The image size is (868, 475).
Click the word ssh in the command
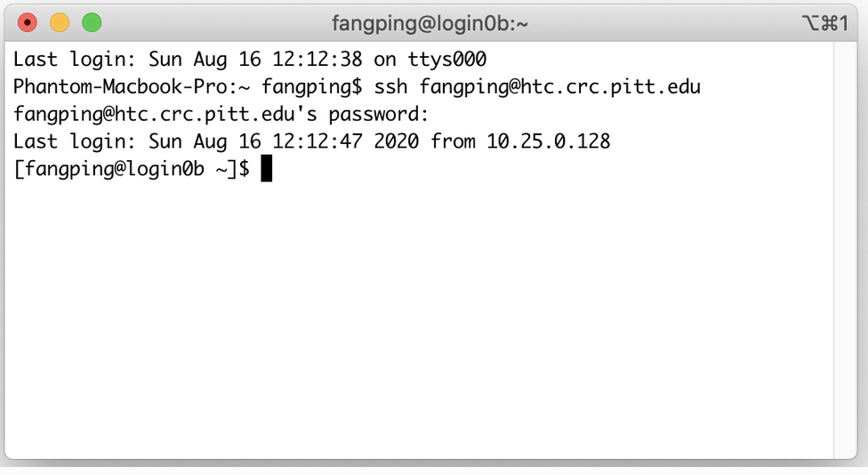391,88
